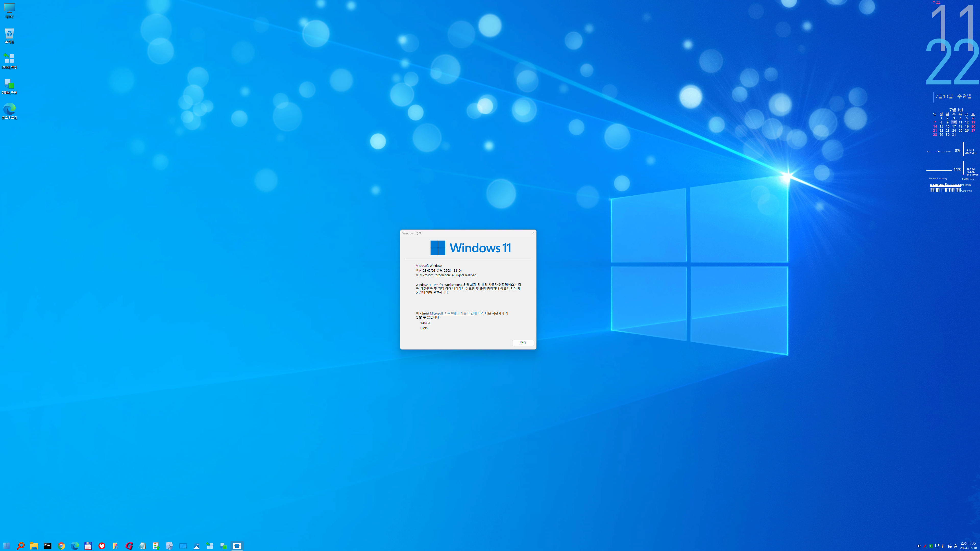Open the 휴지통 recycle bin icon
Viewport: 980px width, 551px height.
(x=9, y=35)
